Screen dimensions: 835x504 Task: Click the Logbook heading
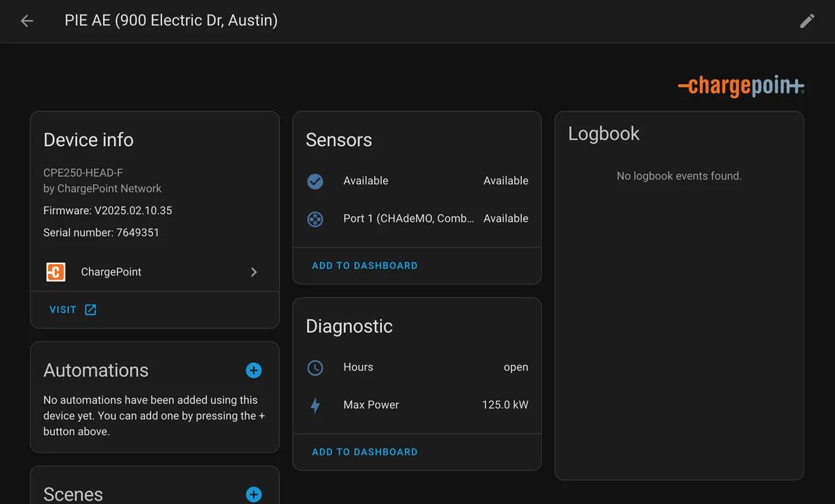[x=604, y=133]
